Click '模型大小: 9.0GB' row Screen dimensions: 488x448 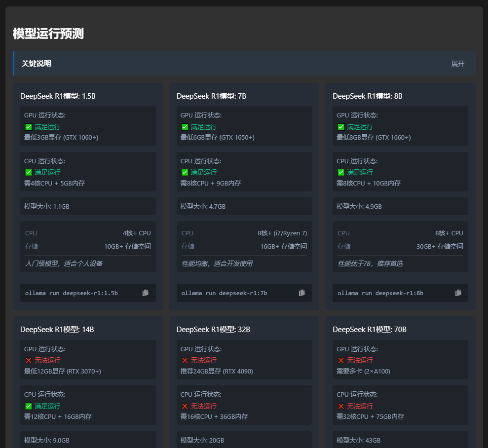(x=88, y=440)
